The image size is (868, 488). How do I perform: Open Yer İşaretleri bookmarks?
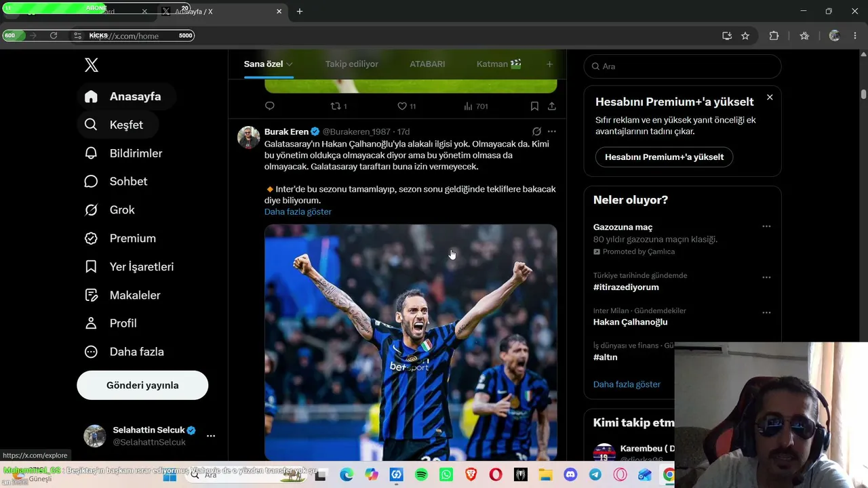[129, 267]
